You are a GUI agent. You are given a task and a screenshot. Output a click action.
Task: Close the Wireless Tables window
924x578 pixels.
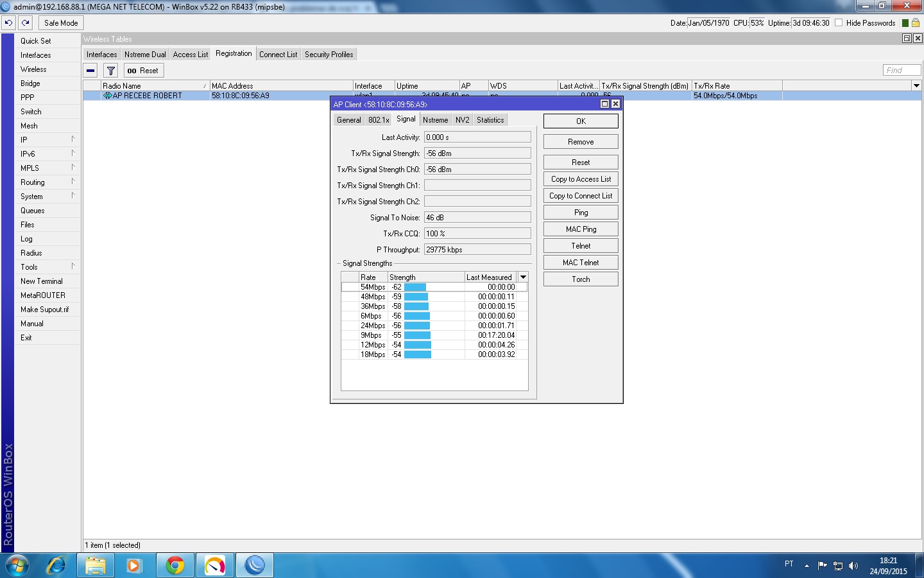918,39
